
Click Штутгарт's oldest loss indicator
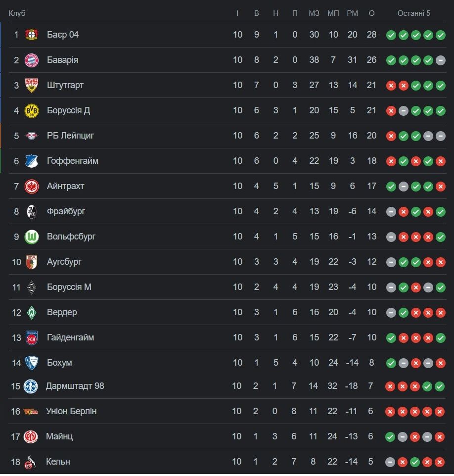pyautogui.click(x=391, y=85)
